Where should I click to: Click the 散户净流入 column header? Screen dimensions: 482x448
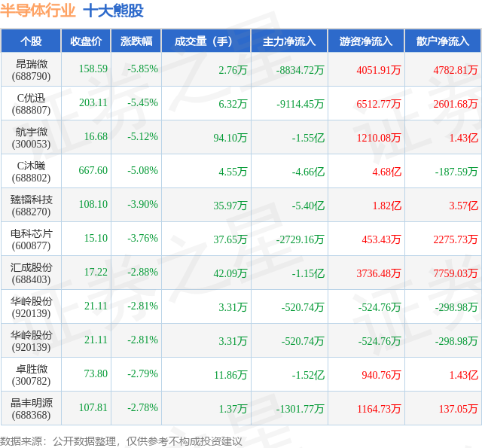click(x=443, y=41)
